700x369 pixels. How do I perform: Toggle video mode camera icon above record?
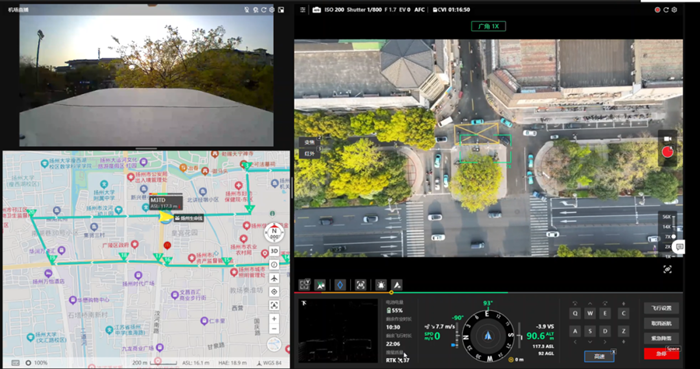click(667, 139)
